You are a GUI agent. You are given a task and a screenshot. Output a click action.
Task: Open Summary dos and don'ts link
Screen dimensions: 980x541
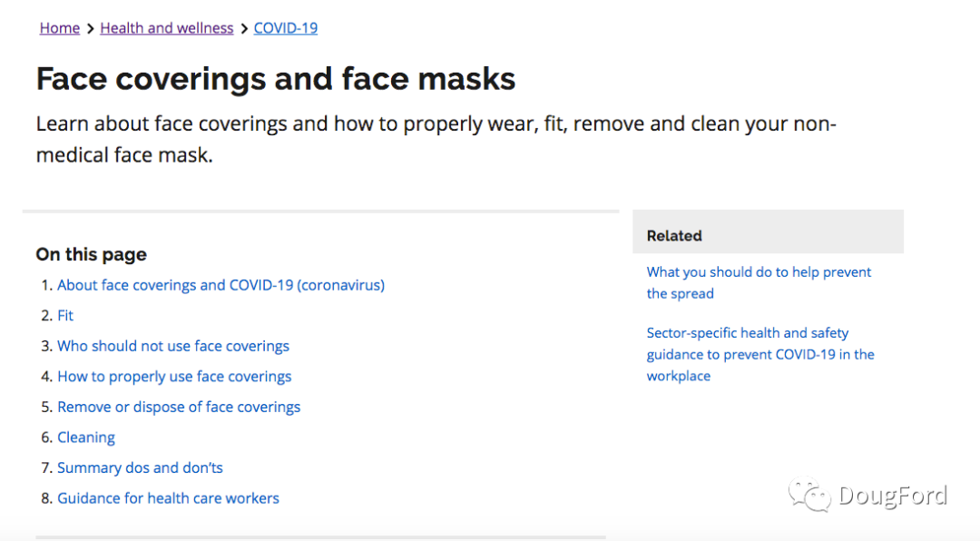tap(140, 467)
